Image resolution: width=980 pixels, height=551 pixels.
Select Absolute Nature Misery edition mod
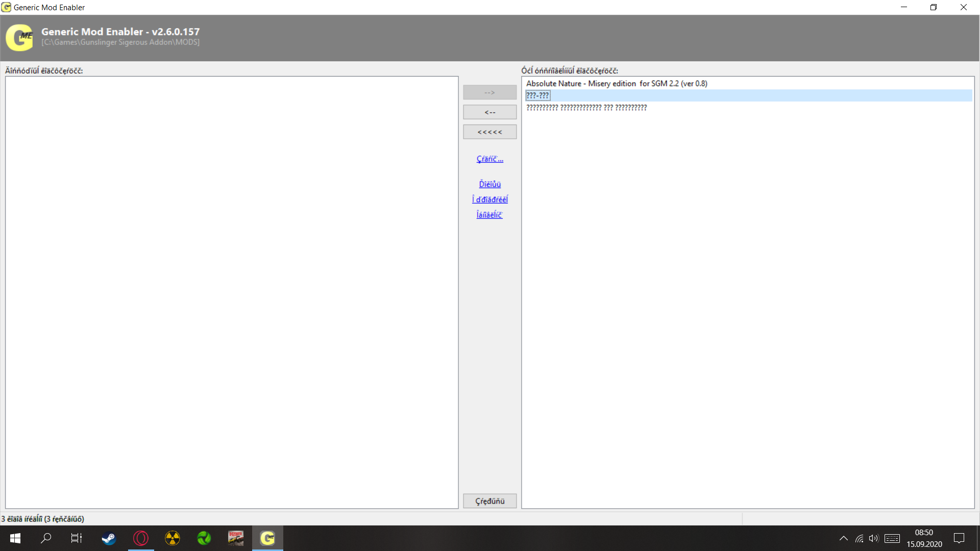pyautogui.click(x=617, y=84)
